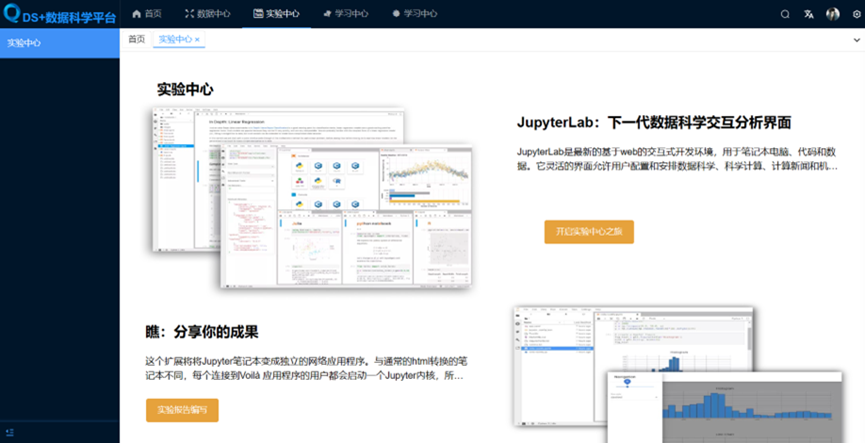The image size is (865, 443).
Task: Select 实验中心 in the left sidebar
Action: pyautogui.click(x=60, y=43)
